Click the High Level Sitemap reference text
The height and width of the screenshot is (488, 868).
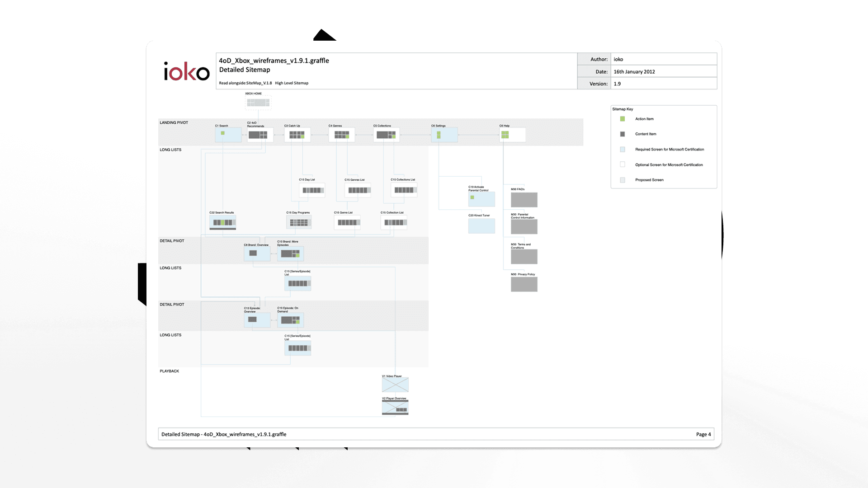[292, 83]
